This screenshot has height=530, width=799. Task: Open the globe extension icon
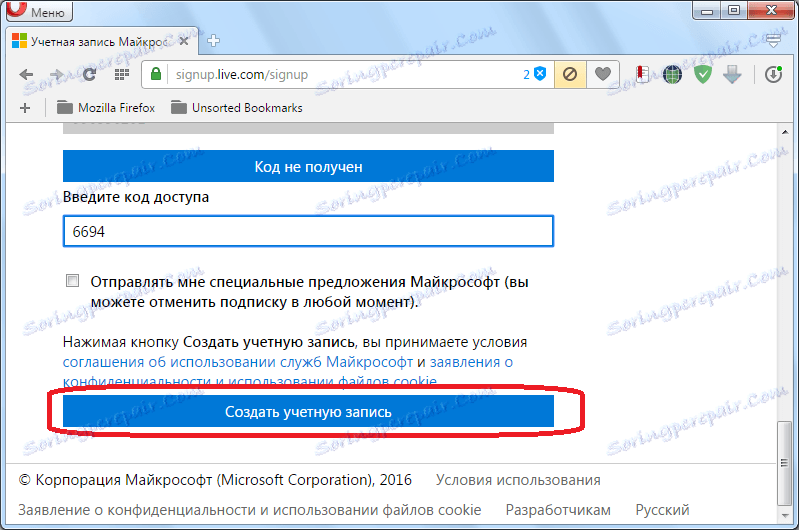click(x=673, y=75)
